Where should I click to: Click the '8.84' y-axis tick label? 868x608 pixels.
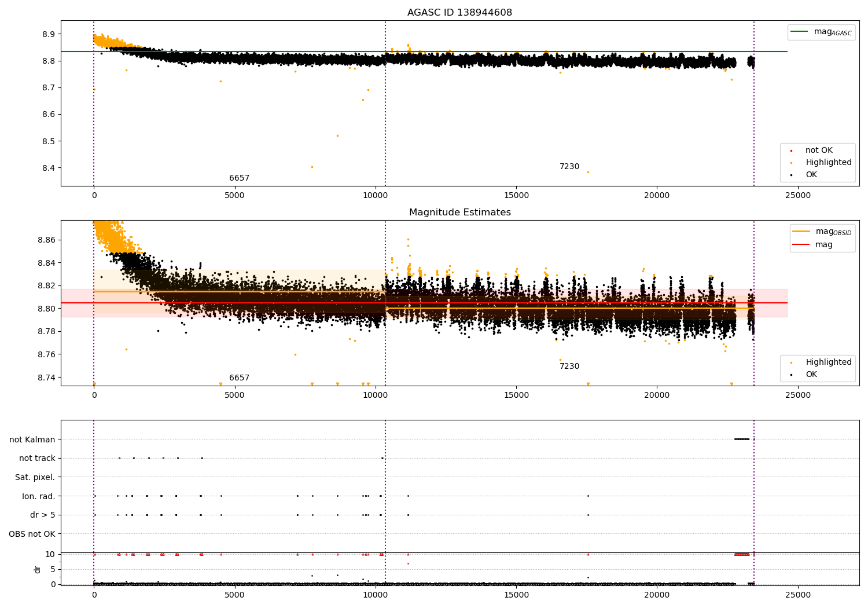point(46,263)
